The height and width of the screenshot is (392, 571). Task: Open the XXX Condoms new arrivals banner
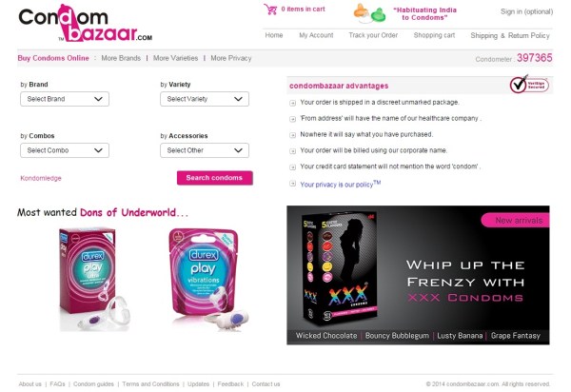(418, 275)
